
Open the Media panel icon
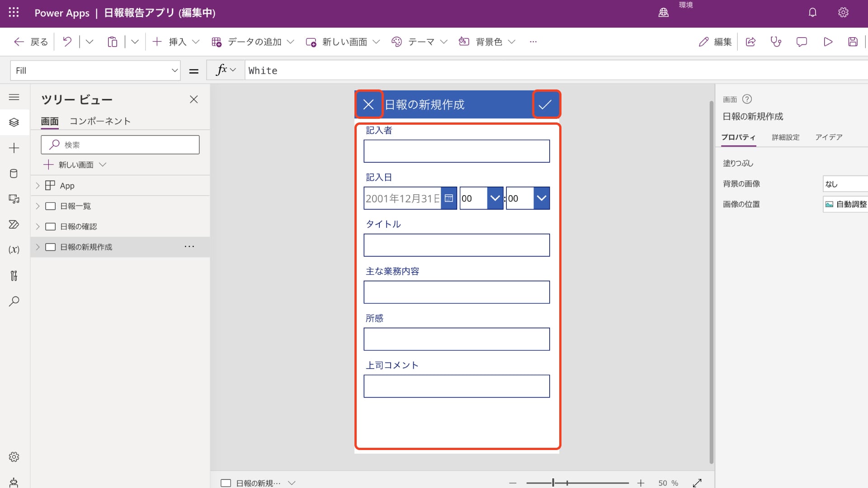point(14,199)
